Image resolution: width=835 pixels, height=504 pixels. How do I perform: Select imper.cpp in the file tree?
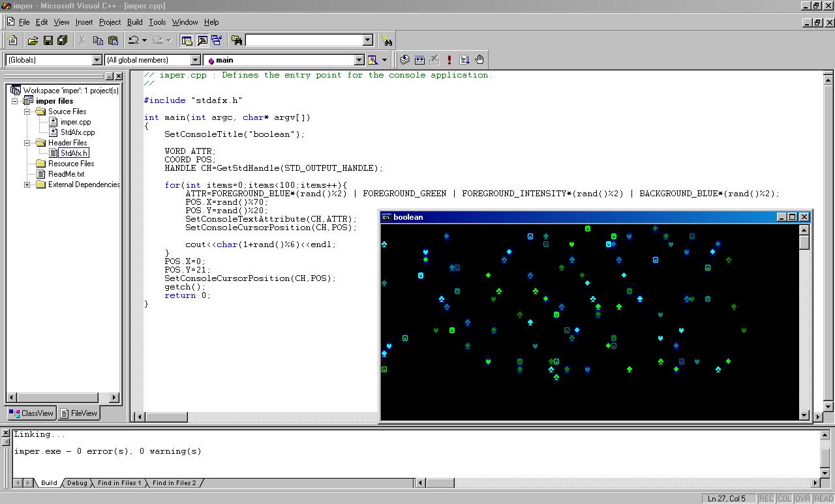pyautogui.click(x=75, y=122)
